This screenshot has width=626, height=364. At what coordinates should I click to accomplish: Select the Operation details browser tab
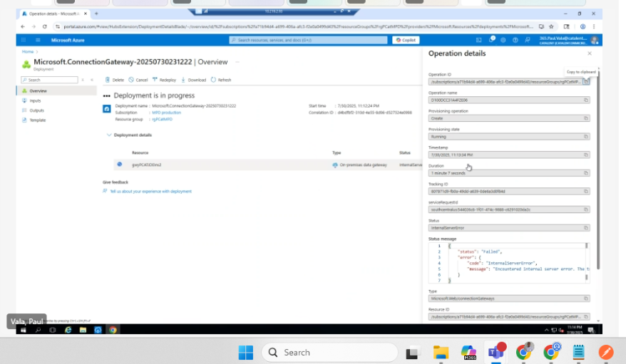(x=54, y=14)
